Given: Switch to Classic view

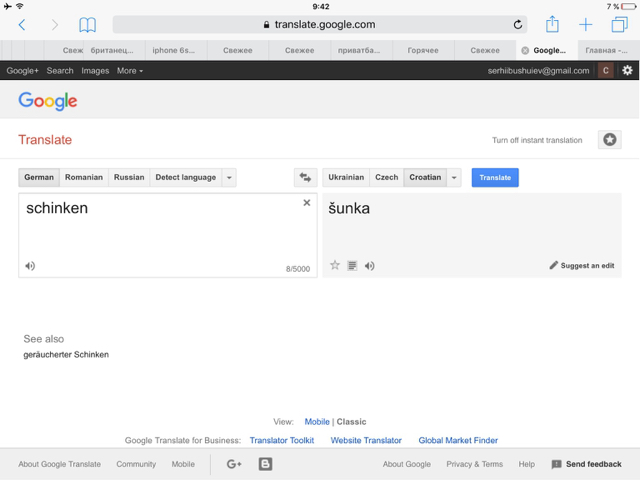Looking at the screenshot, I should coord(351,422).
